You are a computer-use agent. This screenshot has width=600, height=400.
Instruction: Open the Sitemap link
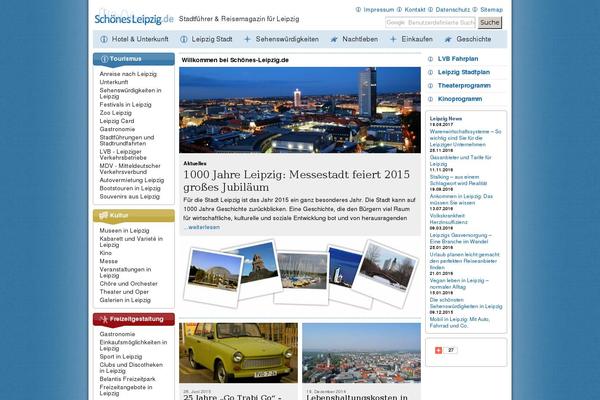coord(492,10)
